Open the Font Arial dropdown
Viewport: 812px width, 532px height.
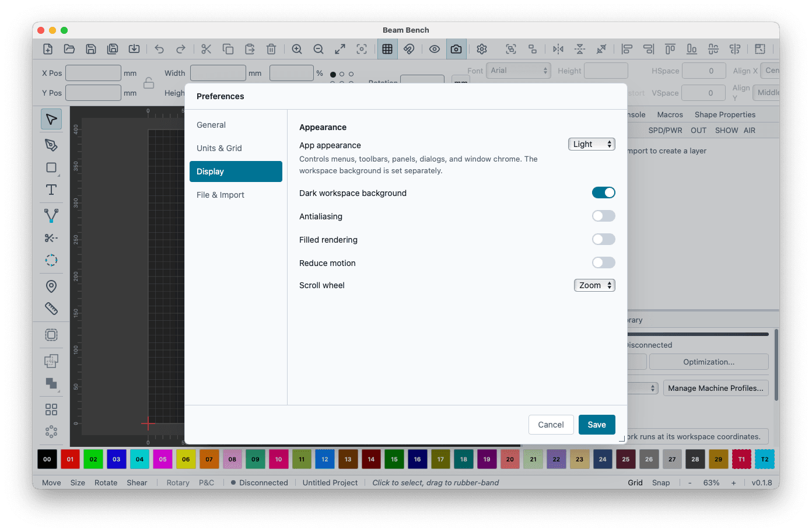click(x=519, y=71)
